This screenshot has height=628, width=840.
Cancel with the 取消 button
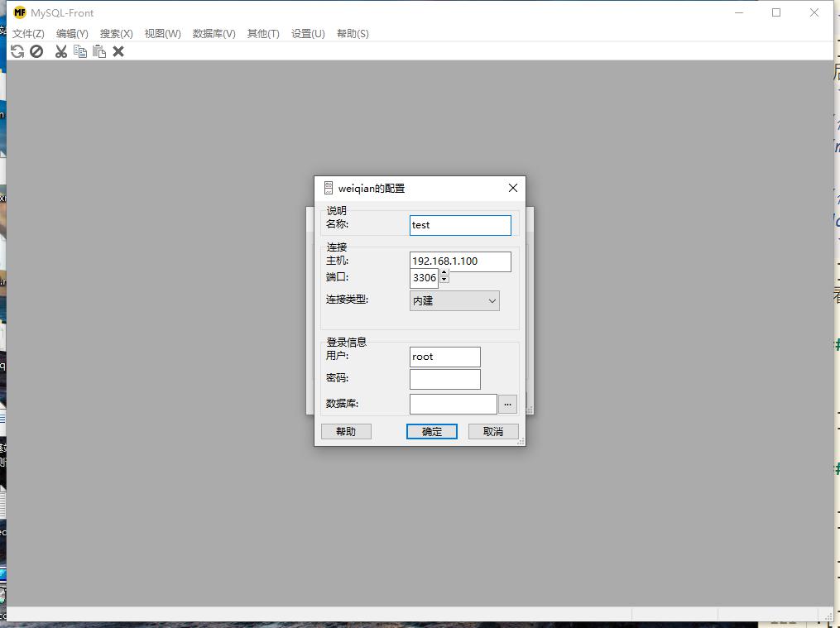[493, 432]
